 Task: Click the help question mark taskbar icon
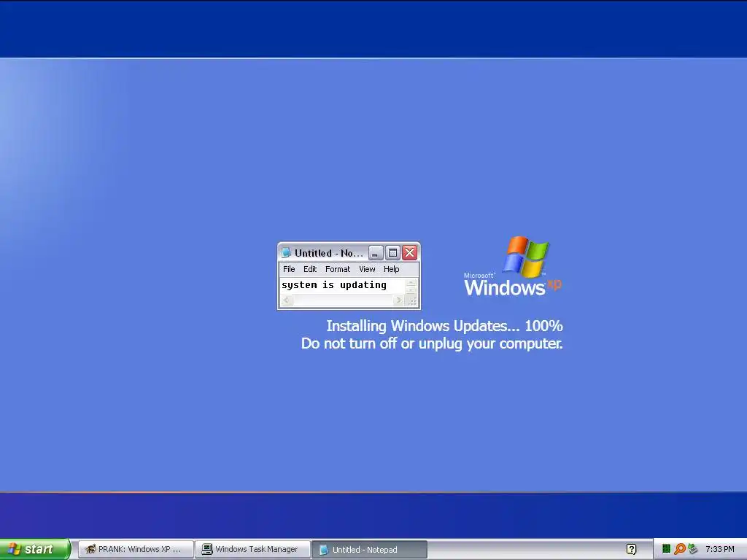(x=631, y=549)
